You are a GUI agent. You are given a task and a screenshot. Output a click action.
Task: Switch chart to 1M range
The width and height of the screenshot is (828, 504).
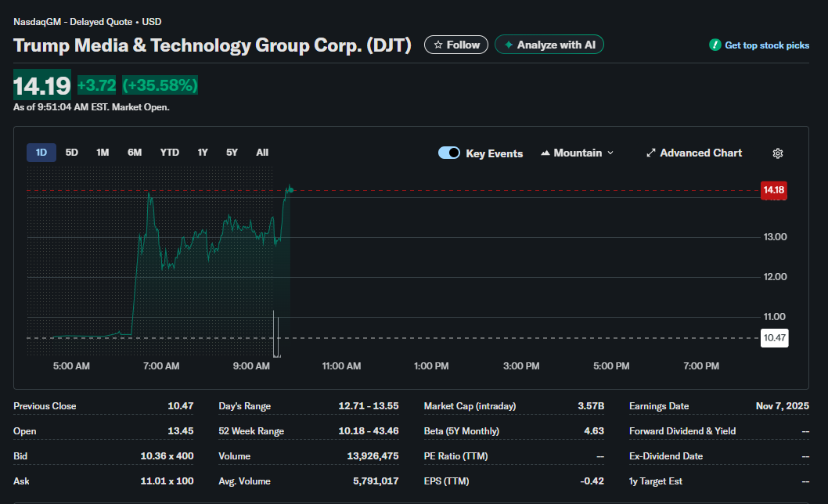[103, 153]
